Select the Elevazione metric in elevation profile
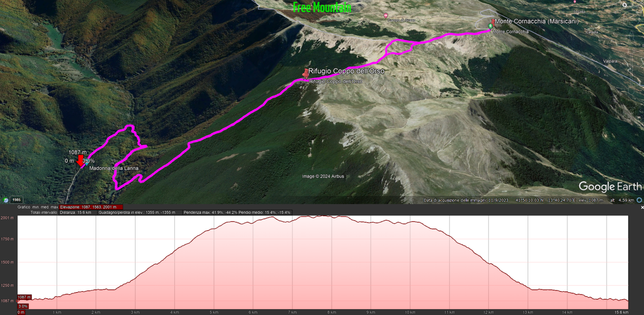The height and width of the screenshot is (315, 644). point(91,207)
